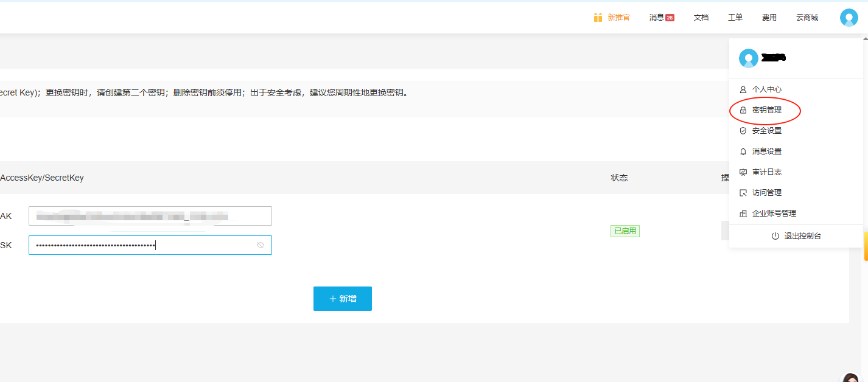Select 密钥管理 from the account menu
Image resolution: width=868 pixels, height=382 pixels.
tap(767, 110)
